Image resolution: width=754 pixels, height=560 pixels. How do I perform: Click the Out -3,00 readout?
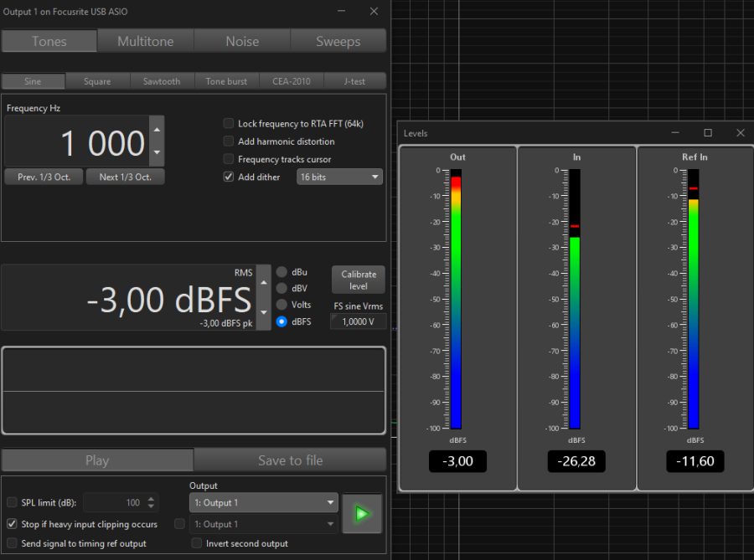[x=457, y=461]
